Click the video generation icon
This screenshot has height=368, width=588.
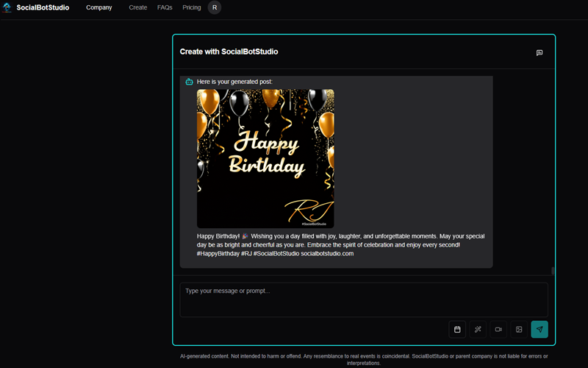(x=498, y=329)
